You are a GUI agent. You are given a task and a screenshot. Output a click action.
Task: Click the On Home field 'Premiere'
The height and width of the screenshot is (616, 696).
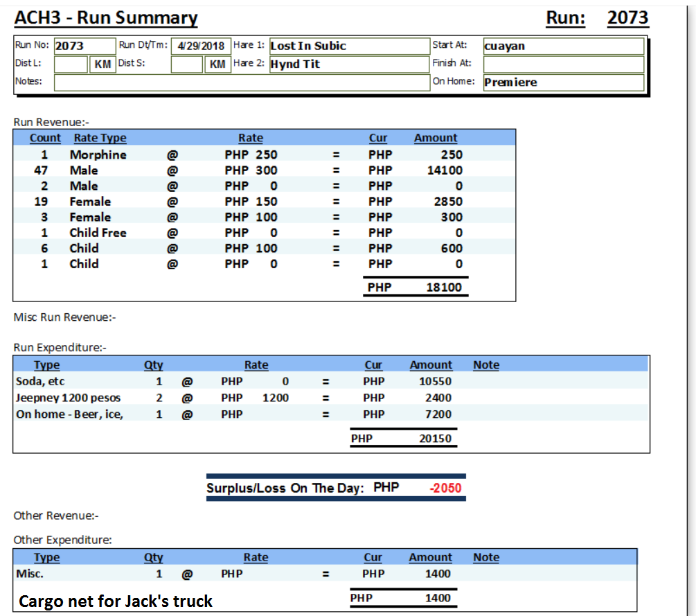tap(562, 82)
